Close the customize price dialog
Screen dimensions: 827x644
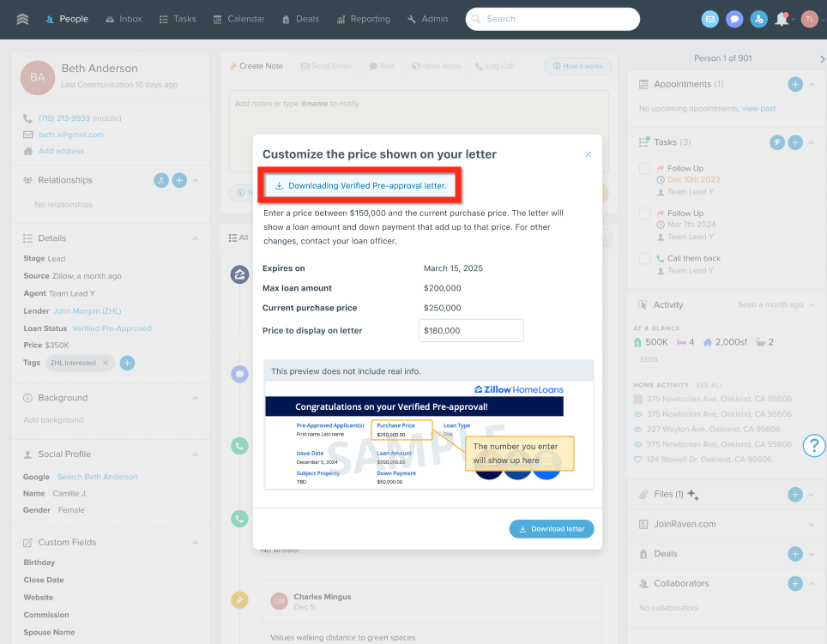pos(589,154)
